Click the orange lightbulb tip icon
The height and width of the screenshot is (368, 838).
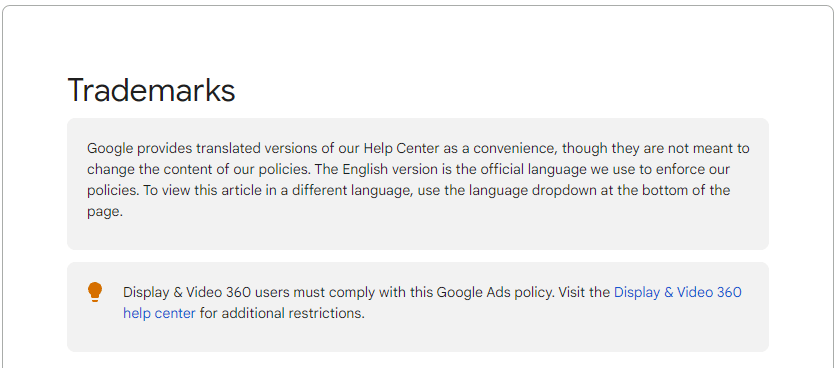point(95,293)
